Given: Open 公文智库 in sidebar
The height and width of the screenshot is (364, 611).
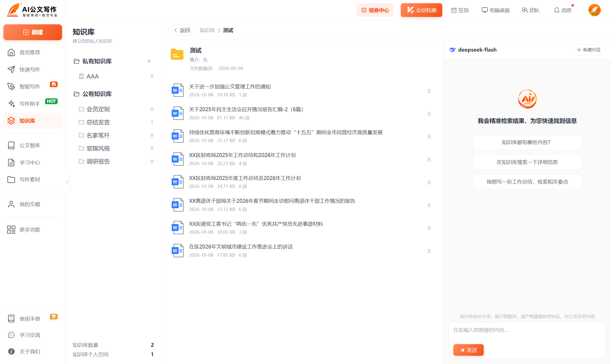Looking at the screenshot, I should coord(32,145).
